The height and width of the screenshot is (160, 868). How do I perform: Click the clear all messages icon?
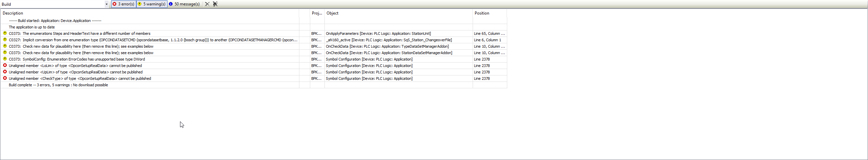(x=215, y=4)
